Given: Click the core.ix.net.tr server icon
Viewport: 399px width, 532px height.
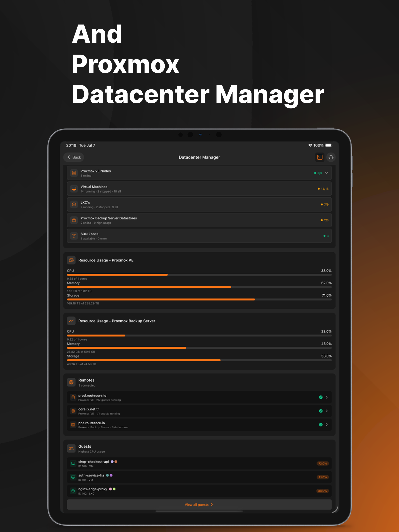Looking at the screenshot, I should click(73, 411).
